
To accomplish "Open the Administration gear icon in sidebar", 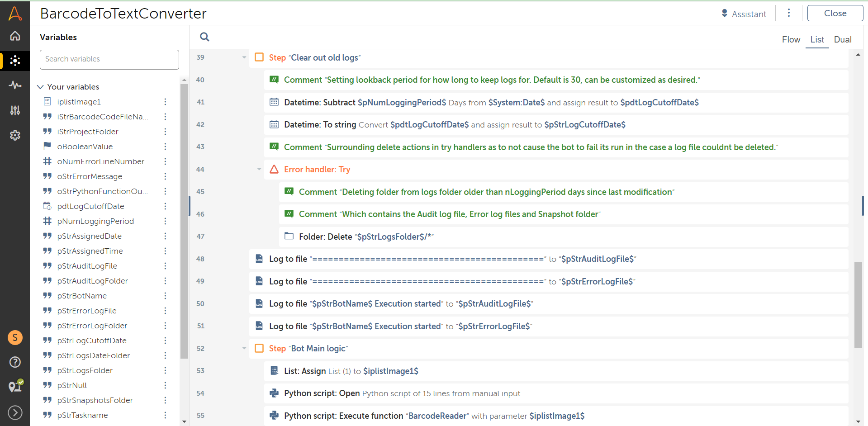I will tap(15, 135).
